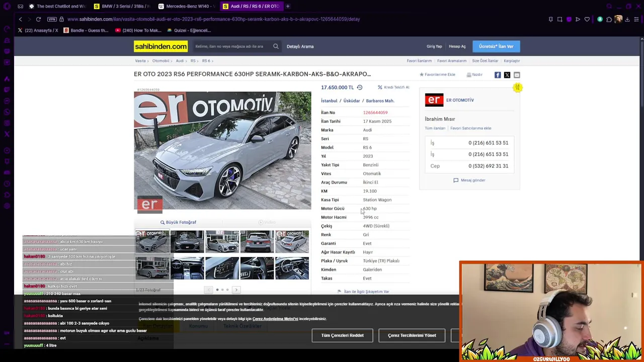Open the player send icon in toolbar
Screen dimensions: 644x362
tap(578, 19)
